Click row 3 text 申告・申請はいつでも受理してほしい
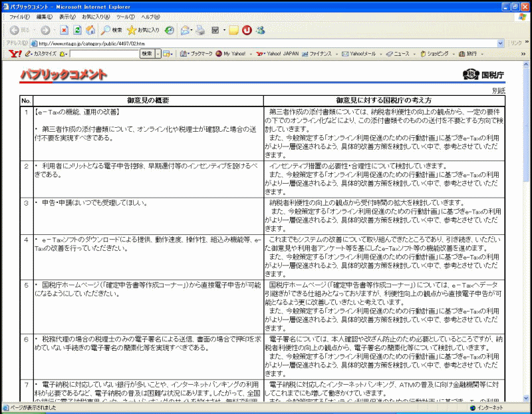Viewport: 532px width, 414px height. (x=94, y=203)
